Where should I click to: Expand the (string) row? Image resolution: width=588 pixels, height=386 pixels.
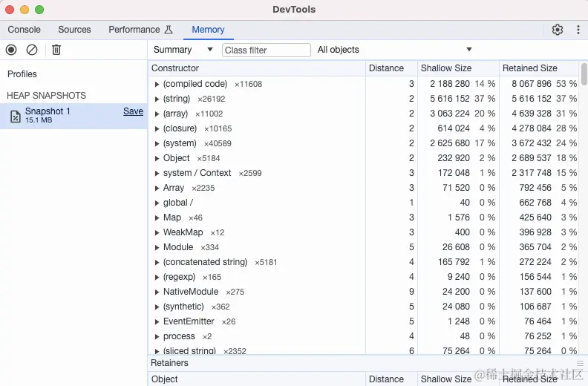(157, 99)
